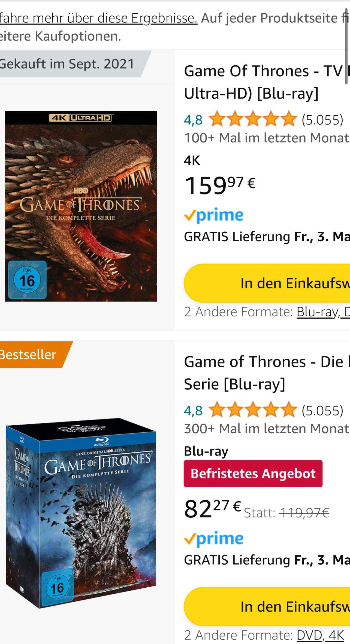
Task: Open the 'Erfahre mehr über diese Ergebnisse' link
Action: point(98,18)
